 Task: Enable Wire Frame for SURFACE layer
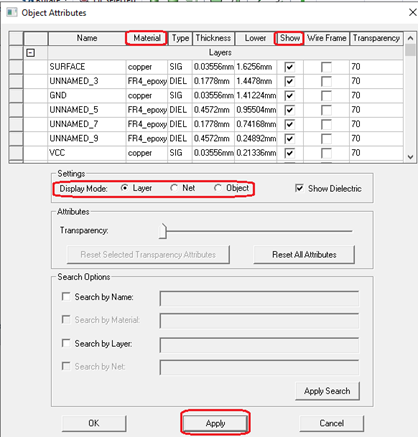click(x=326, y=67)
